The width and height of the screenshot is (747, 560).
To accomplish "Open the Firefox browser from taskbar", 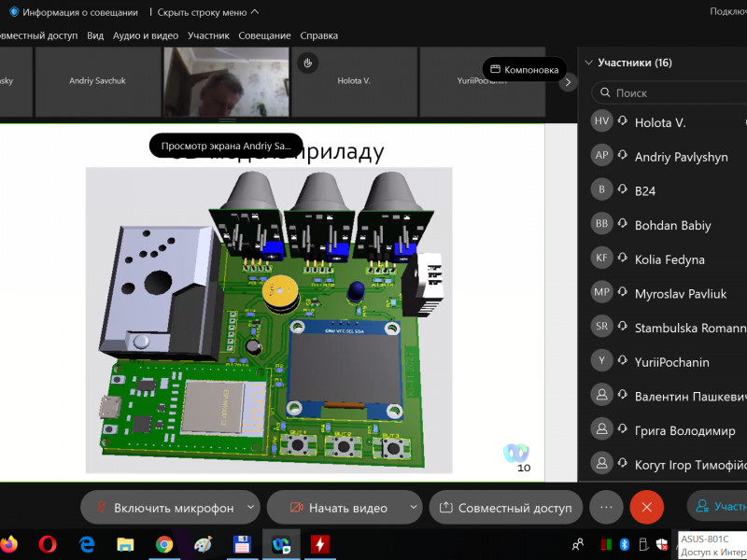I will (x=8, y=543).
